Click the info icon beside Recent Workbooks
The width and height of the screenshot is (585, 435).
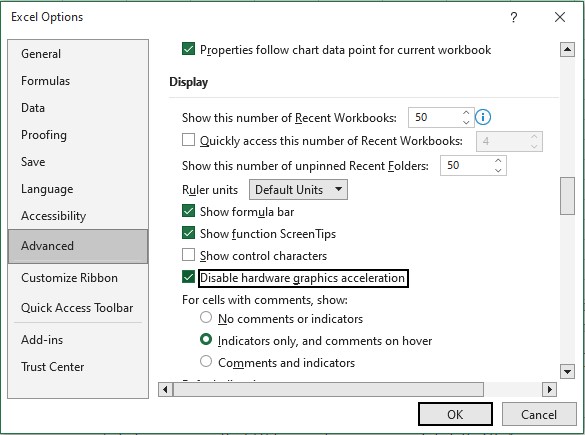coord(483,118)
